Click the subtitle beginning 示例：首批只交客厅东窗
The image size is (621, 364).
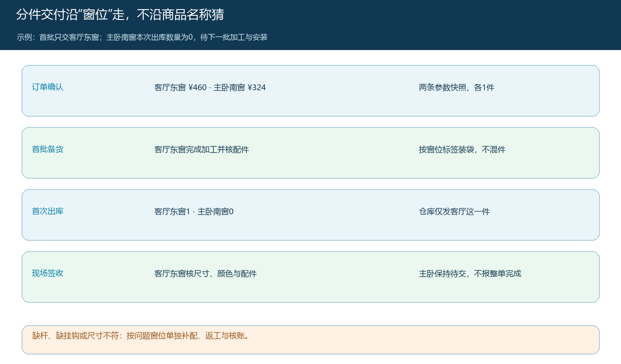pyautogui.click(x=142, y=37)
